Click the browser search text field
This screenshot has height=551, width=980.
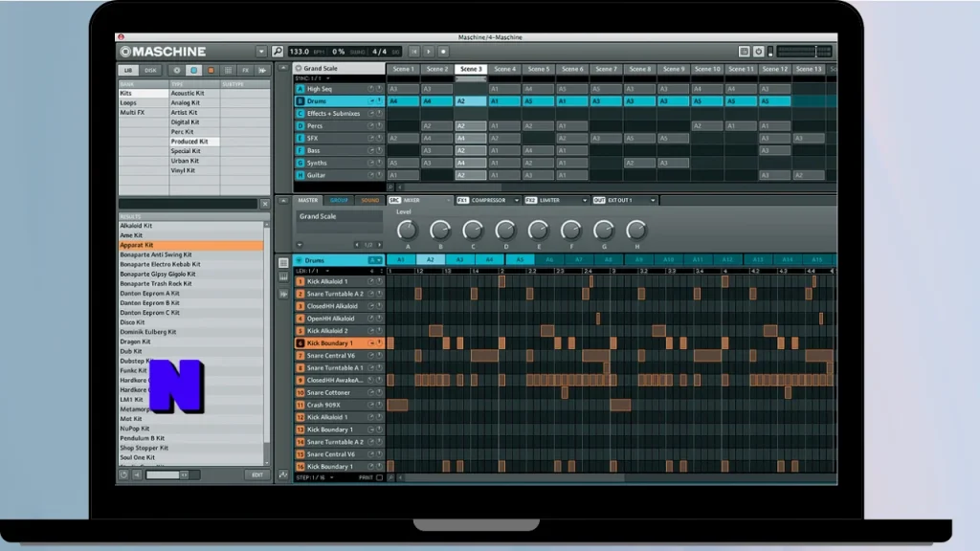[x=189, y=205]
